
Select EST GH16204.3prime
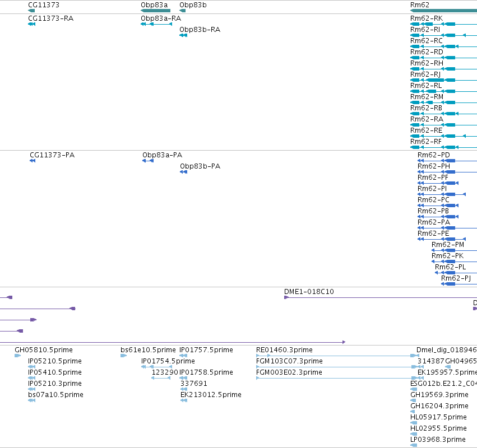pyautogui.click(x=439, y=407)
